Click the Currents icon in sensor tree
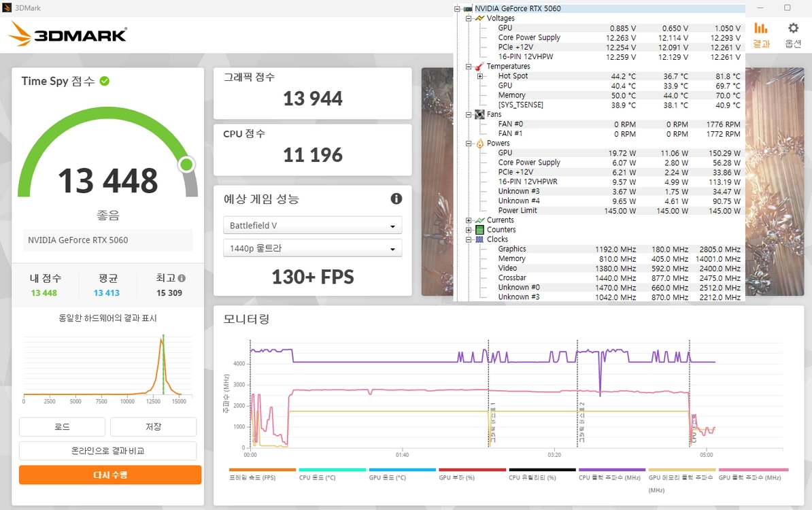The width and height of the screenshot is (812, 510). [x=480, y=220]
